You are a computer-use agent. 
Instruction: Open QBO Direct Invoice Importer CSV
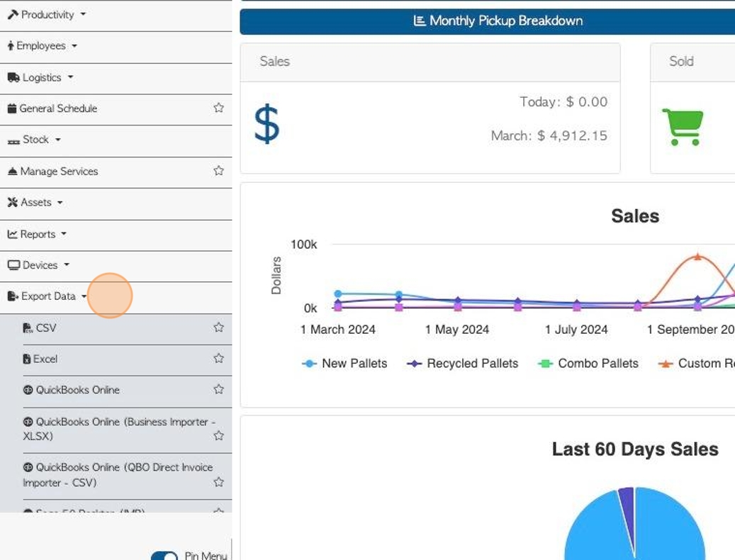pyautogui.click(x=118, y=475)
